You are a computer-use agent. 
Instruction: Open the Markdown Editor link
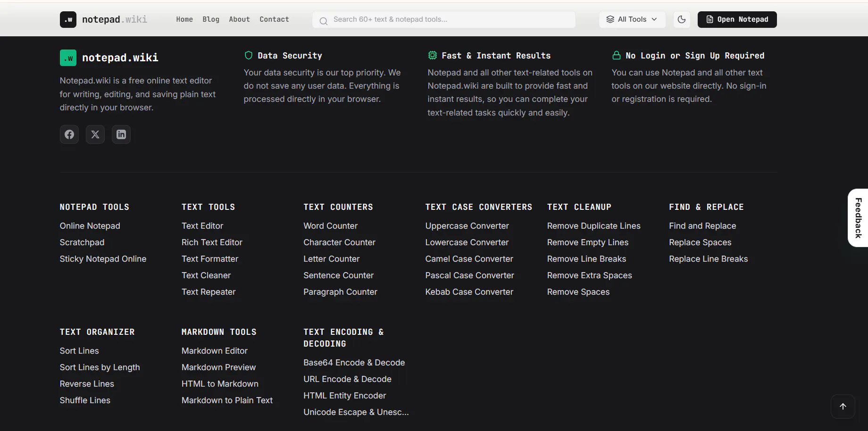coord(215,351)
